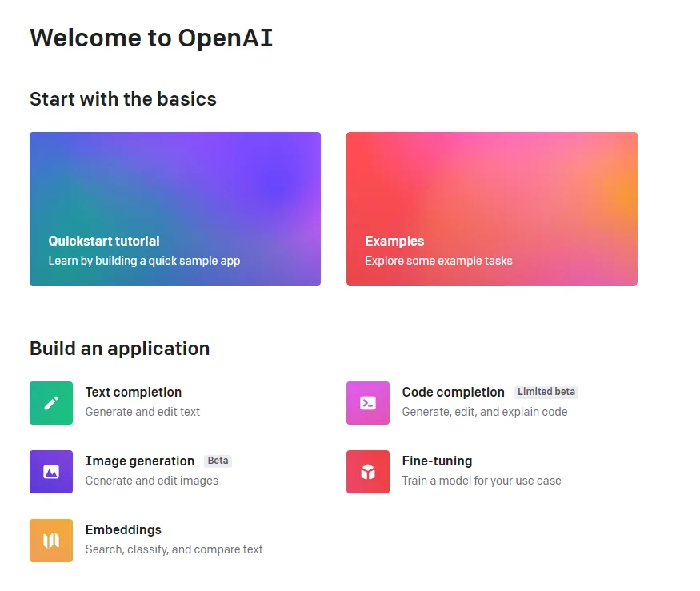Click 'Generate and edit text' description
700x591 pixels.
(x=142, y=412)
